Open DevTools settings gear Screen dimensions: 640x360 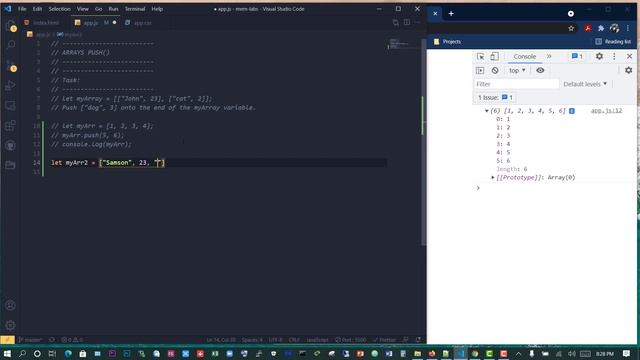click(599, 56)
